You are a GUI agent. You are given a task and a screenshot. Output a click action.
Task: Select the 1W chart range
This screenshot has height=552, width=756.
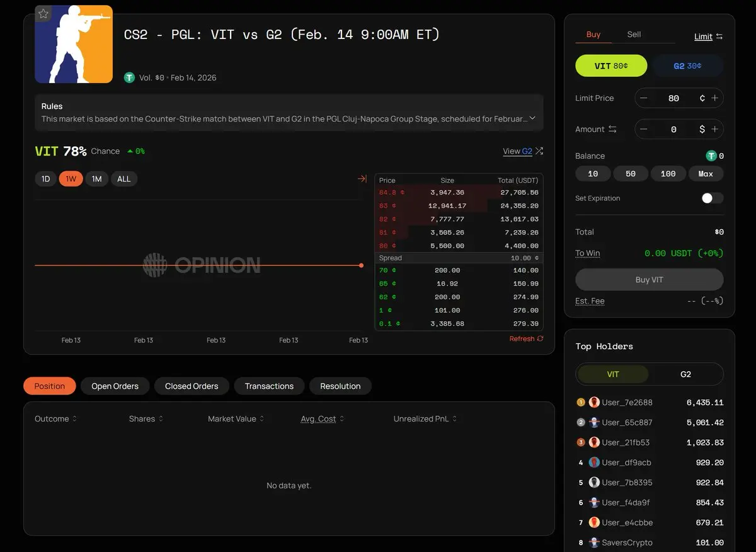(71, 179)
